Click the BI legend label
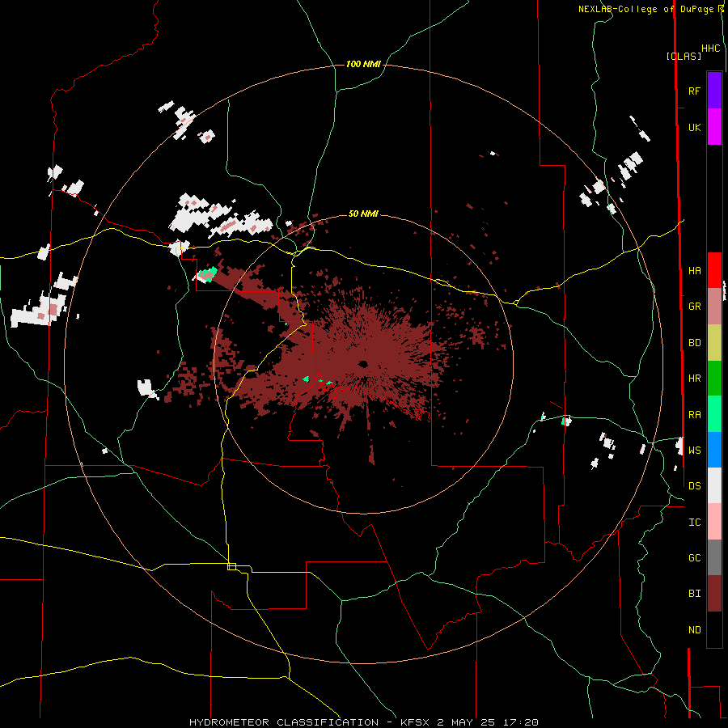 pyautogui.click(x=694, y=594)
